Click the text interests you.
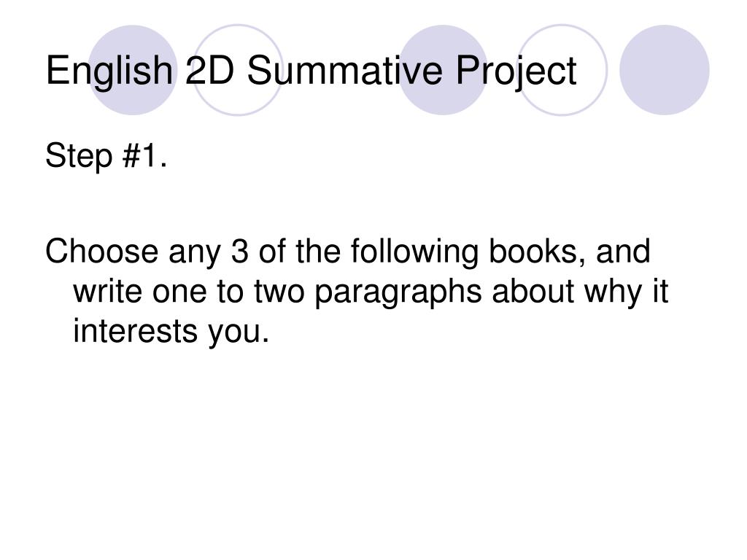Viewport: 747px width, 560px height. coord(171,331)
